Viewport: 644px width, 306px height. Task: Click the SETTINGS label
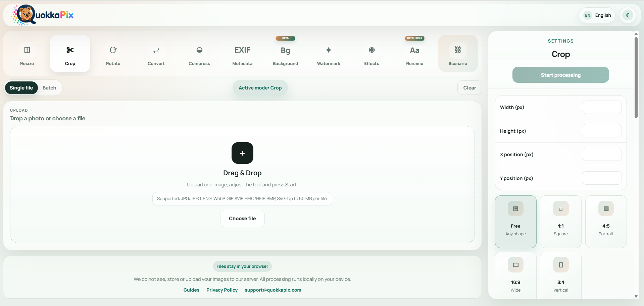[561, 41]
